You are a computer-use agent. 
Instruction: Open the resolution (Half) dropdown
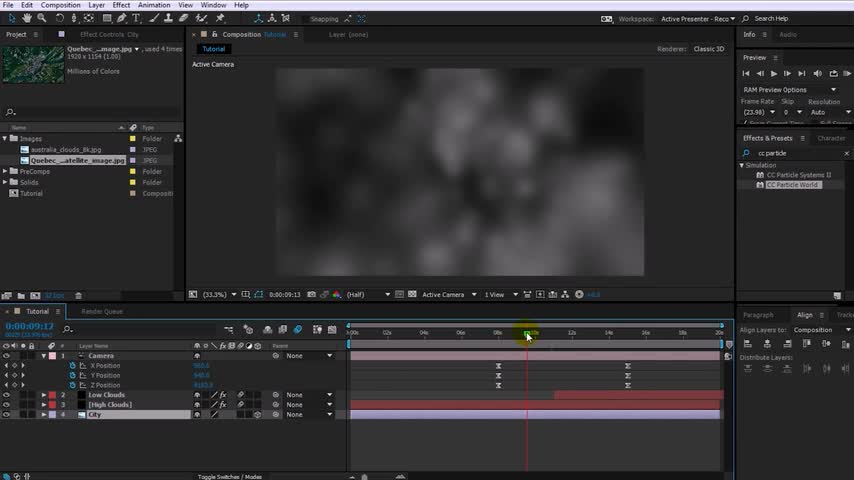368,295
